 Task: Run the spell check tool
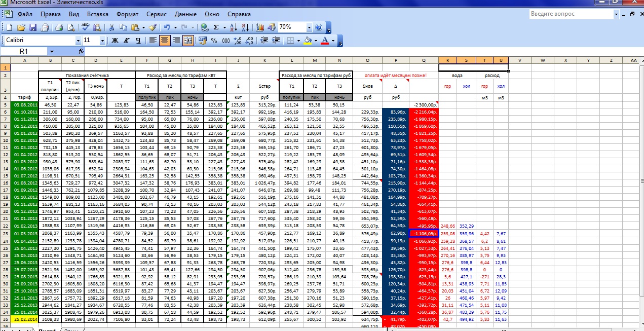click(x=86, y=27)
